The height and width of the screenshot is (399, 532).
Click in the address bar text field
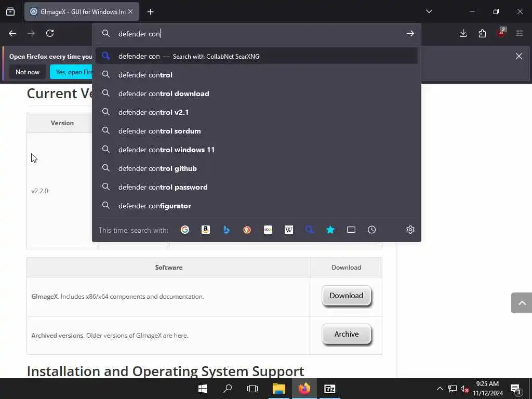(x=258, y=34)
